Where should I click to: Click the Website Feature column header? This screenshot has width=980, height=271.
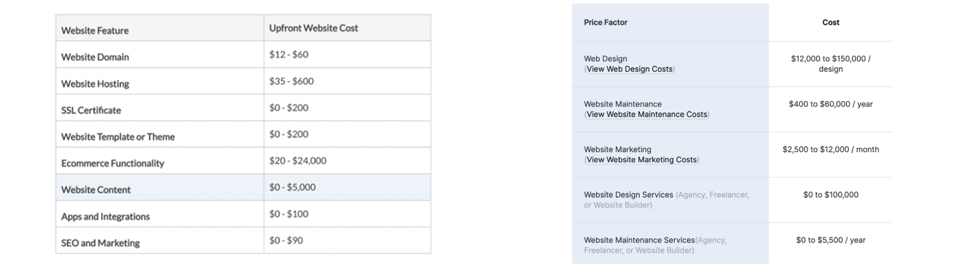[95, 31]
